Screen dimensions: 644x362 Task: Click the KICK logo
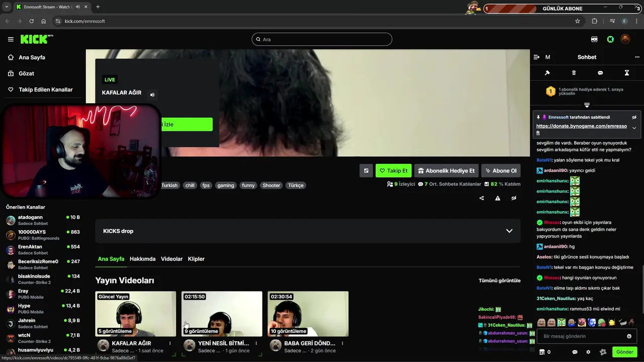tap(37, 39)
